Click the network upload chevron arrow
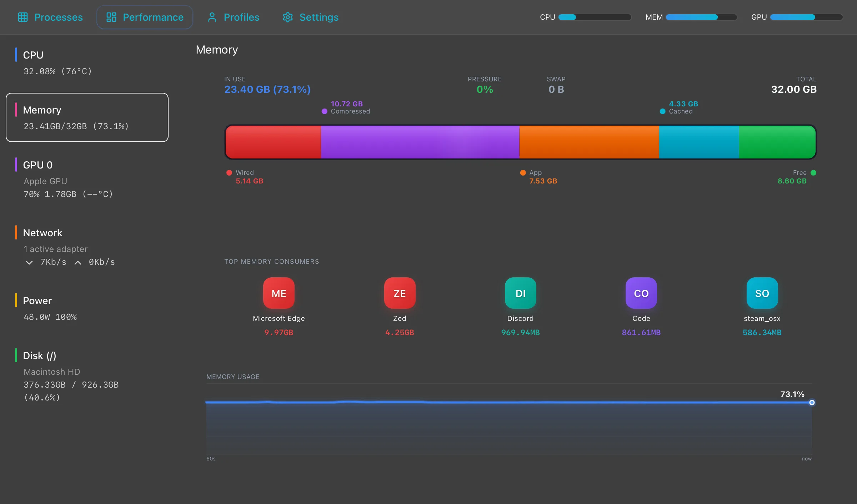Viewport: 857px width, 504px height. pos(78,262)
